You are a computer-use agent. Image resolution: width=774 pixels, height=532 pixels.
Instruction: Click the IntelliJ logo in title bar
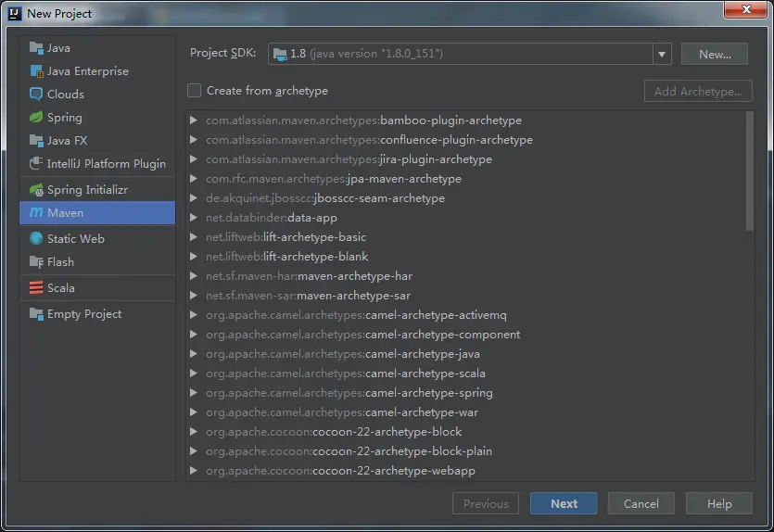15,13
